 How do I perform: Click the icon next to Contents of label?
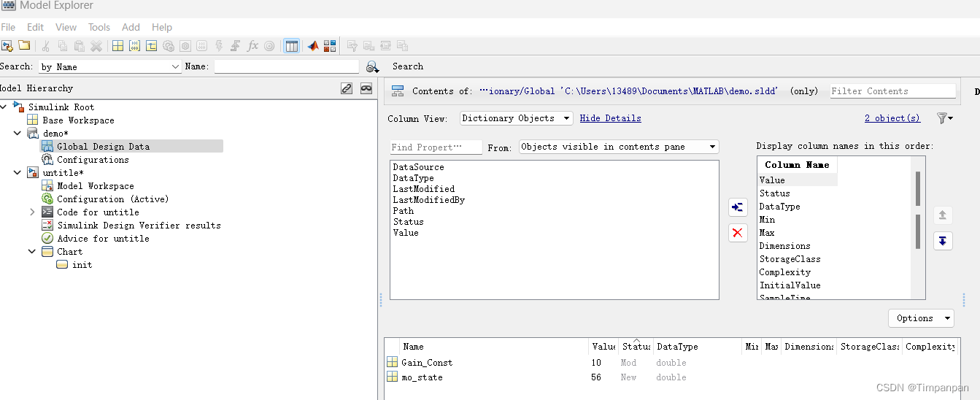click(x=398, y=91)
